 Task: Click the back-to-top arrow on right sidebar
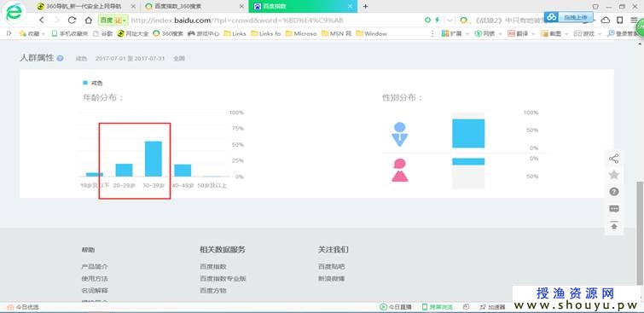614,226
